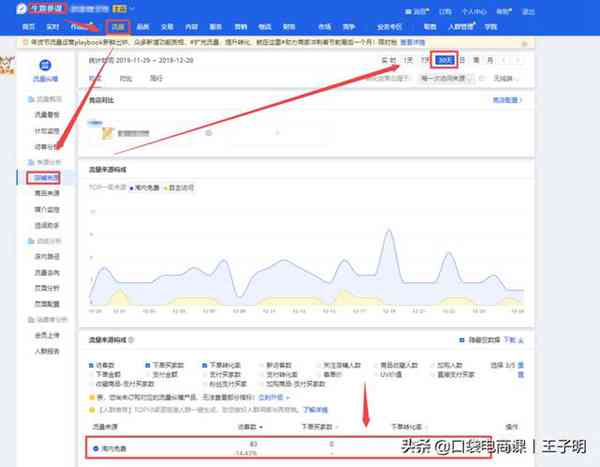Enable the 商品收藏人数 metric checkbox

(376, 365)
